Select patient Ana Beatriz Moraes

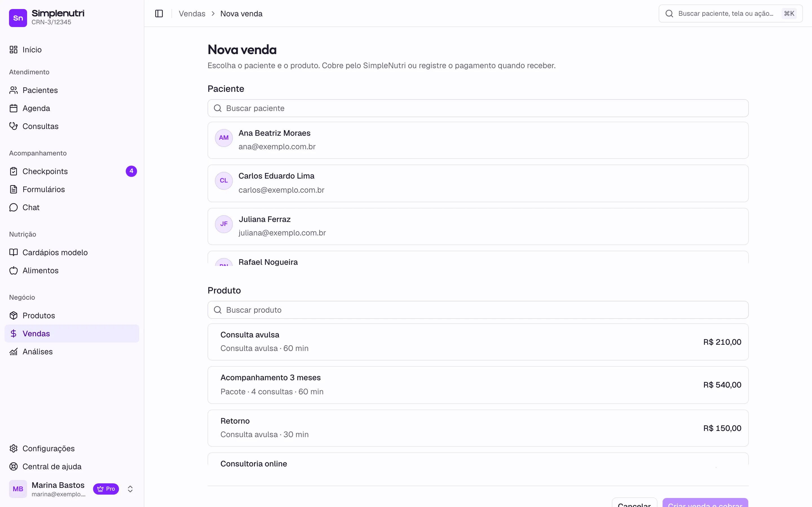[x=478, y=140]
